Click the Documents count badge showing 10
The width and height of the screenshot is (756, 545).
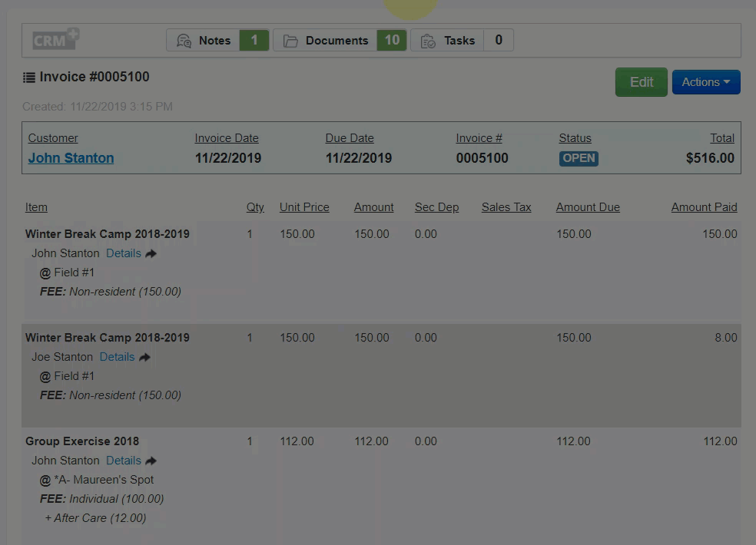392,41
